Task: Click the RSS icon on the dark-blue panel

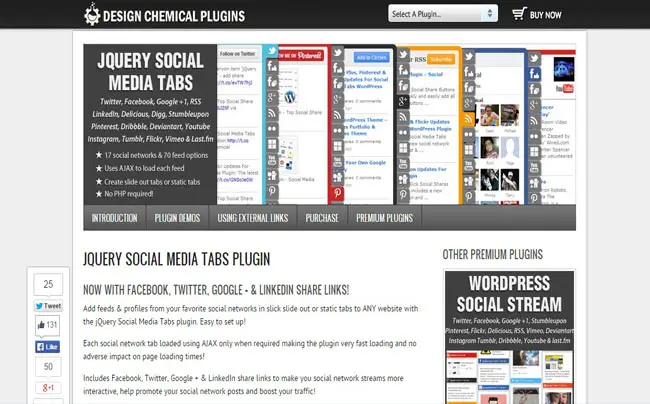Action: pyautogui.click(x=534, y=121)
